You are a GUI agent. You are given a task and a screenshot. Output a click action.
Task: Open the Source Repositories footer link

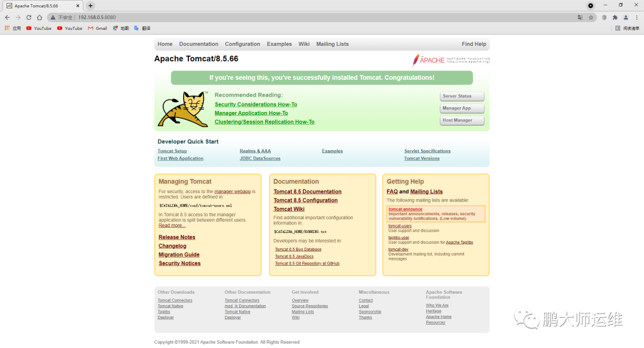(x=309, y=306)
